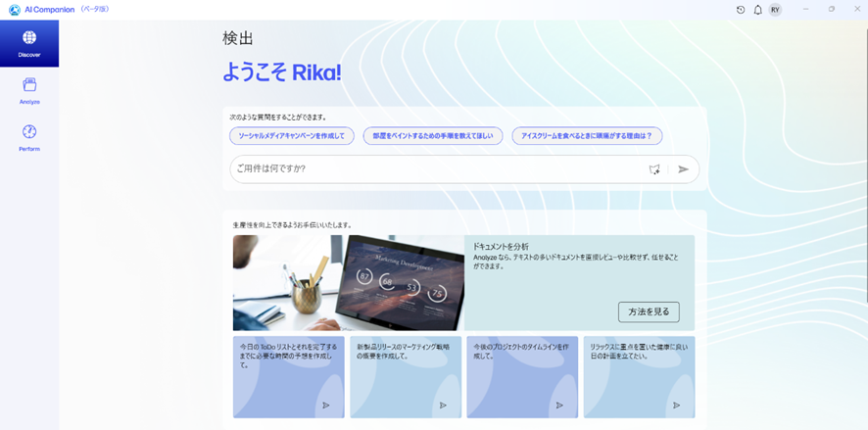
Task: Open the laptop marketing banner image
Action: 349,283
